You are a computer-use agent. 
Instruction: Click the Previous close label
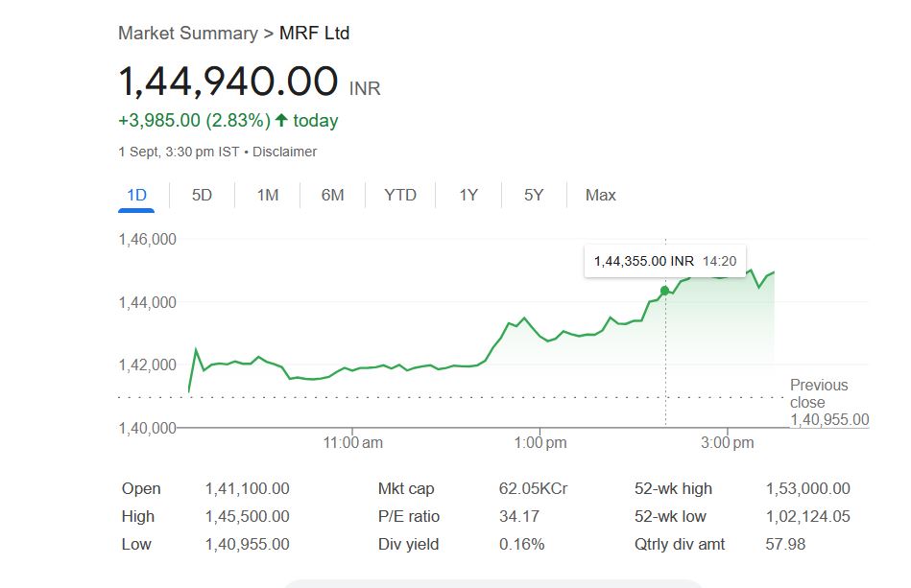(x=819, y=393)
